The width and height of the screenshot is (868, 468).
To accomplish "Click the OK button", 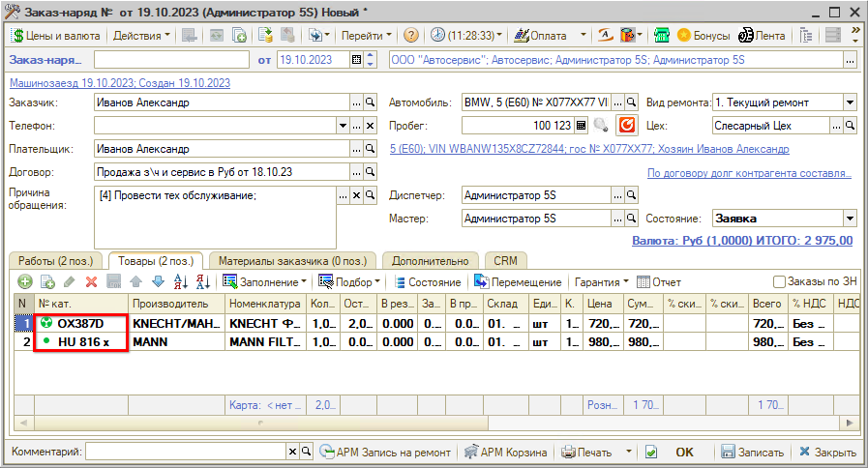I will coord(684,452).
